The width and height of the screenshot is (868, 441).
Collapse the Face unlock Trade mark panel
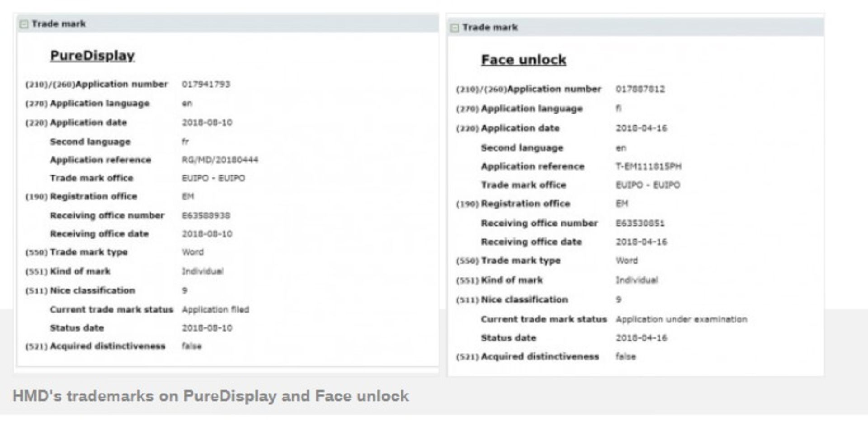[455, 28]
